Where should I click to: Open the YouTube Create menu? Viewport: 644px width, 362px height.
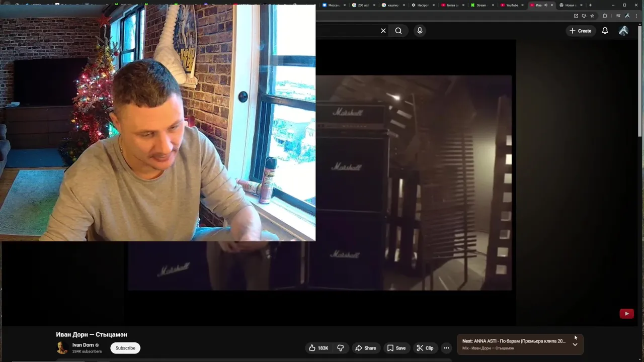pyautogui.click(x=580, y=31)
